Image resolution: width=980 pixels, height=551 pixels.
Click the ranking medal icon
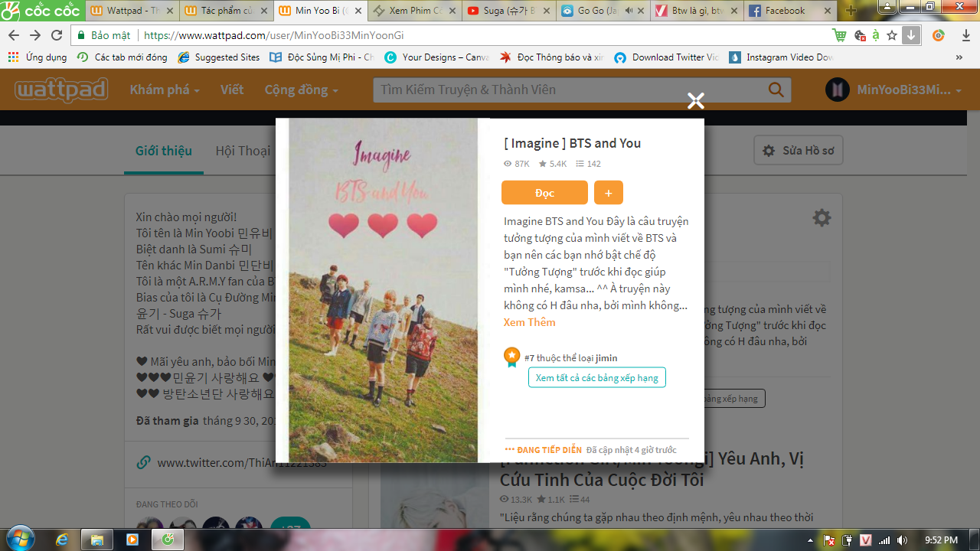[x=511, y=357]
